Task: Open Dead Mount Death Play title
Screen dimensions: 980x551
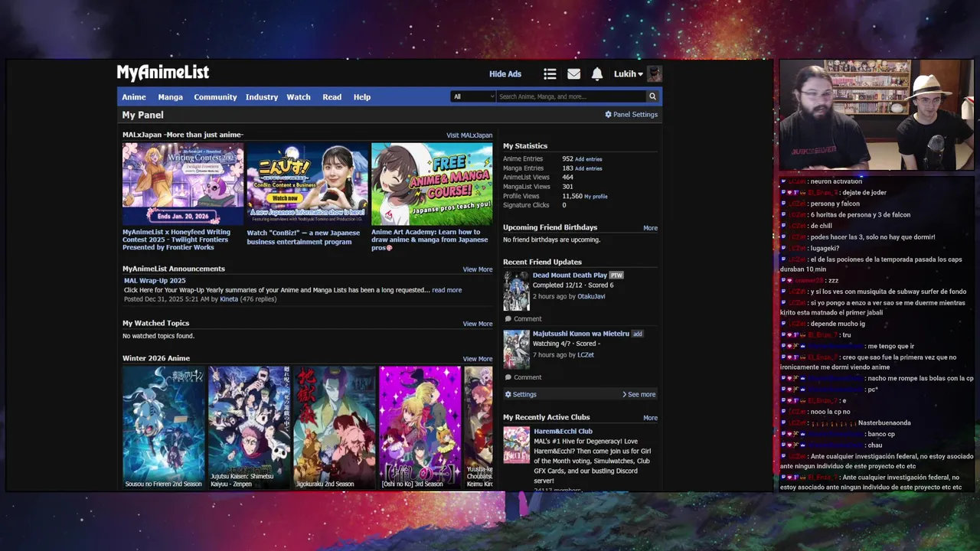Action: (x=570, y=275)
